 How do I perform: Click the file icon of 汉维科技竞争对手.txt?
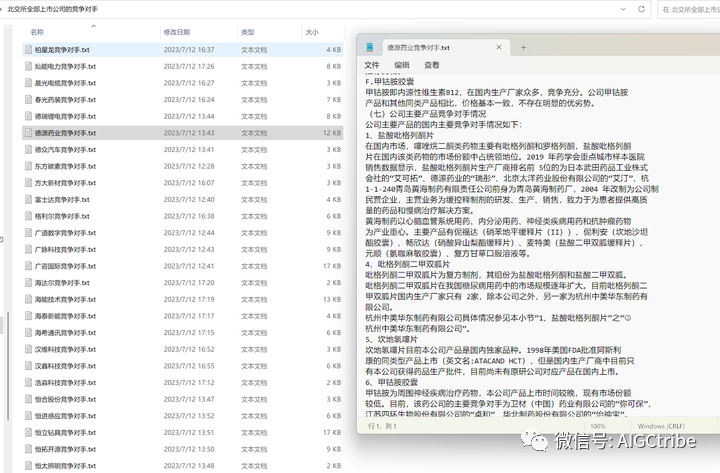(x=28, y=349)
